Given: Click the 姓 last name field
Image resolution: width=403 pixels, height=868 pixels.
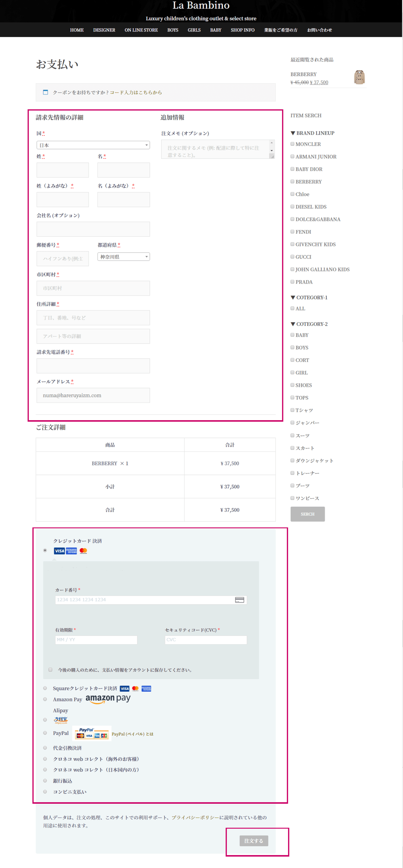Looking at the screenshot, I should tap(63, 170).
